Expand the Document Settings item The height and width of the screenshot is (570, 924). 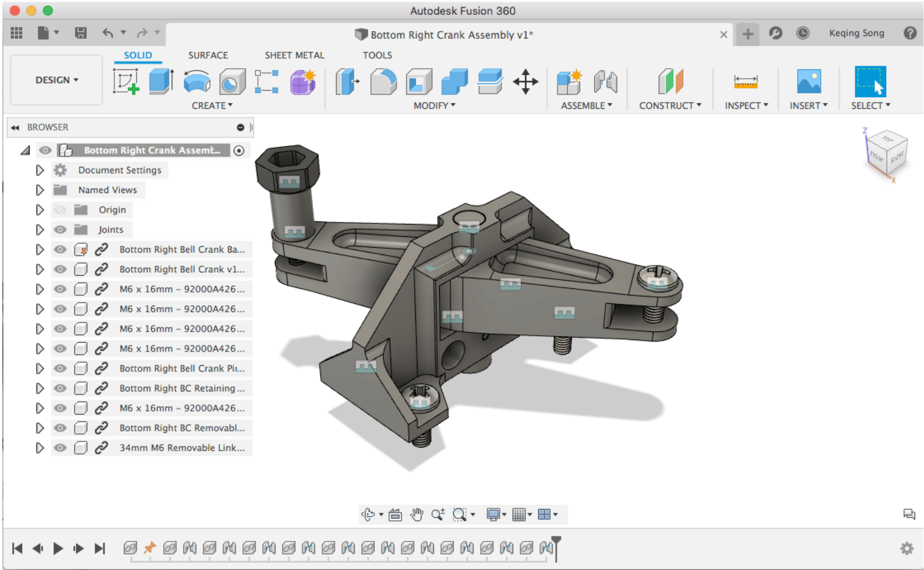[x=40, y=170]
